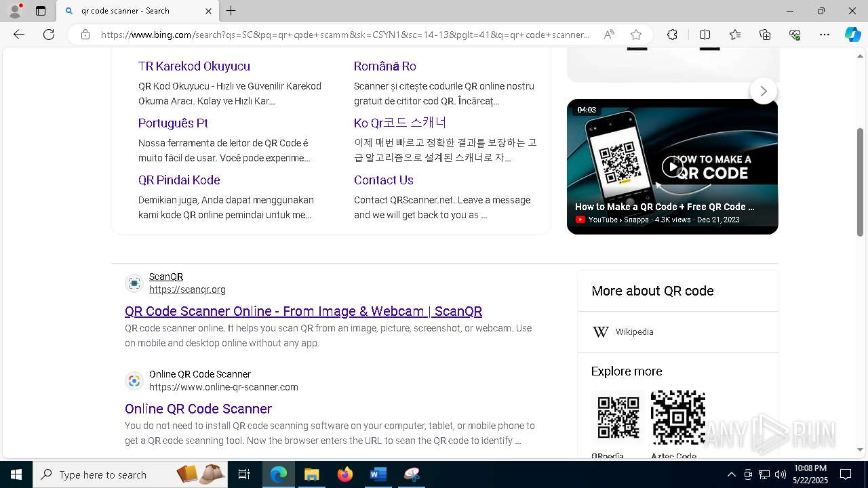The image size is (868, 488).
Task: Click the Wikipedia W icon
Action: 601,331
